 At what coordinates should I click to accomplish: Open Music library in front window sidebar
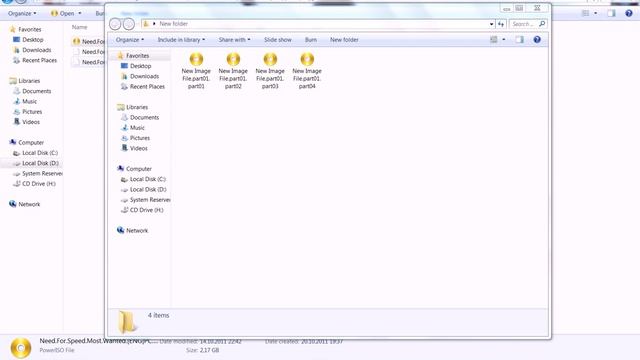(133, 128)
